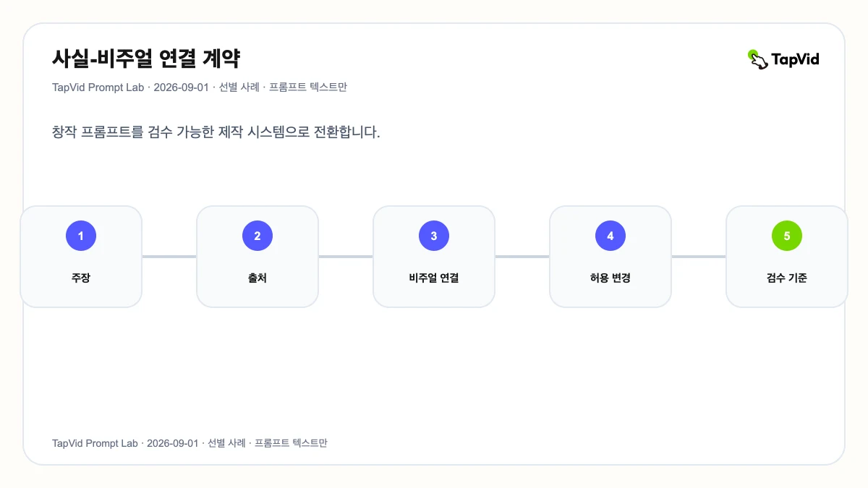Screen dimensions: 868x488
Task: Click the 사실-비주얼 연결 계약 title
Action: tap(146, 59)
